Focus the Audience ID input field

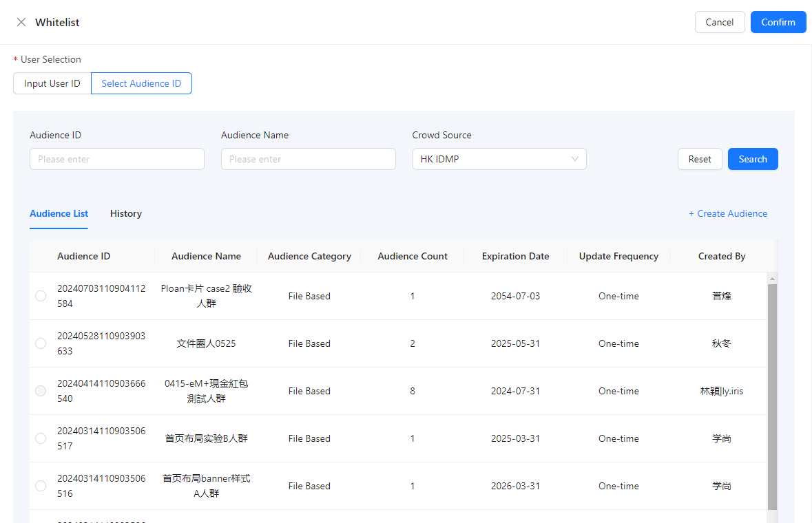click(x=117, y=159)
